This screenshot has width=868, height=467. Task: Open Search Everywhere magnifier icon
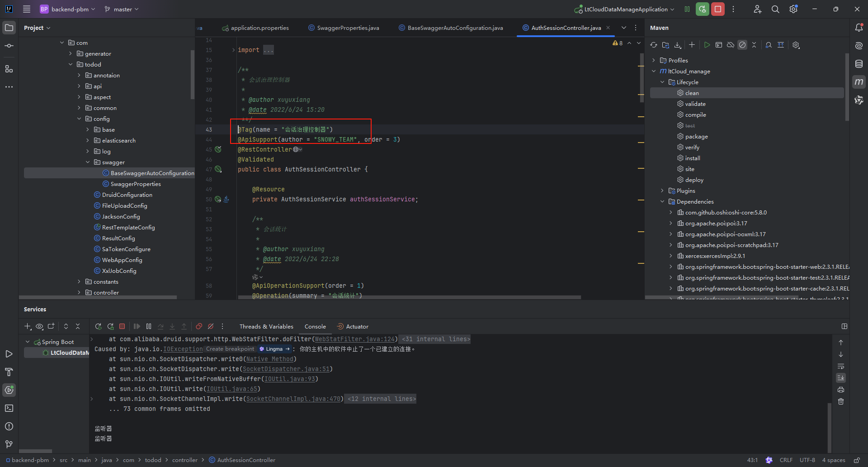(775, 9)
